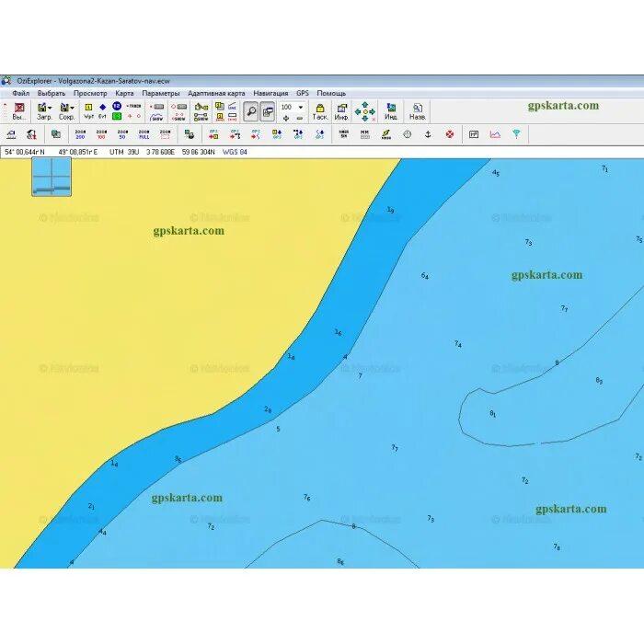
Task: Open the Файл menu
Action: point(20,93)
